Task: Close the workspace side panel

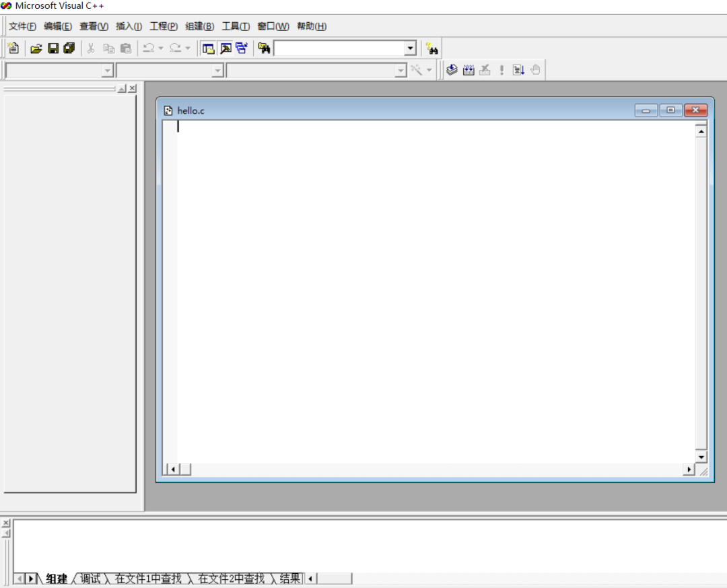Action: 133,89
